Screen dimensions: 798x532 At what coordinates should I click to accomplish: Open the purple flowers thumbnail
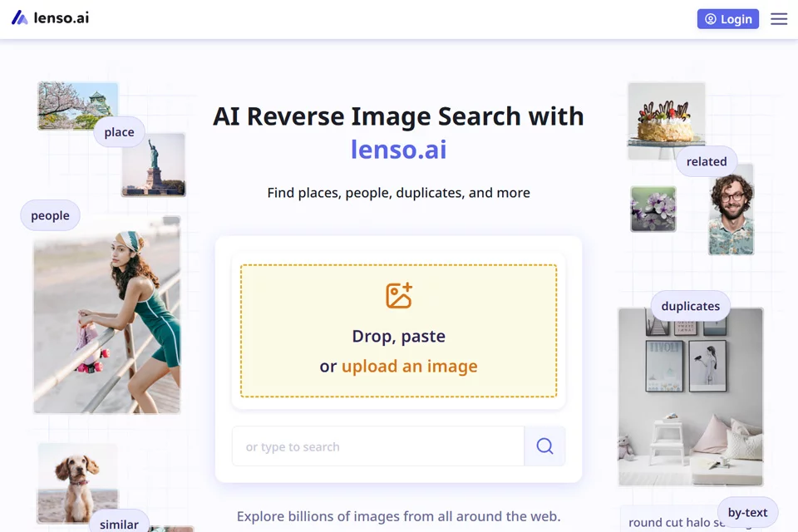click(653, 209)
